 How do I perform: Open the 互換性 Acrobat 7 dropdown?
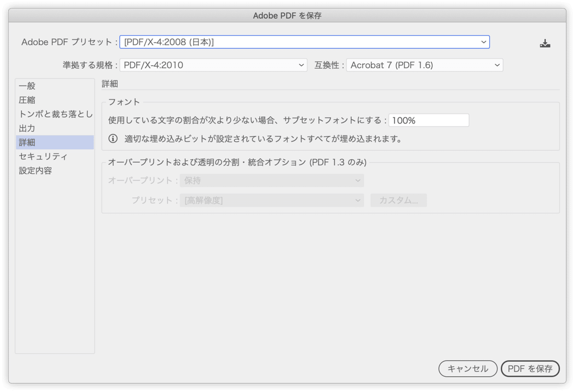(x=425, y=65)
